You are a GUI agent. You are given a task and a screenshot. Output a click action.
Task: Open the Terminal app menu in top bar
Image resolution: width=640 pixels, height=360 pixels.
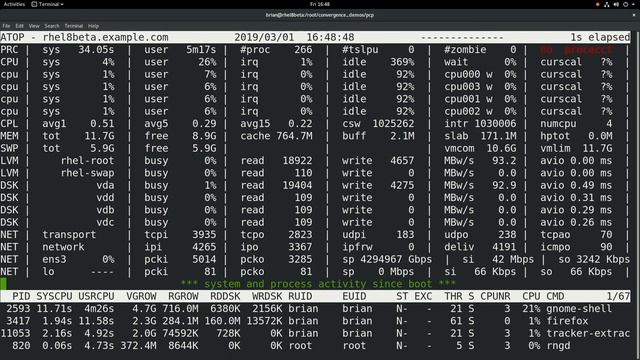point(48,4)
